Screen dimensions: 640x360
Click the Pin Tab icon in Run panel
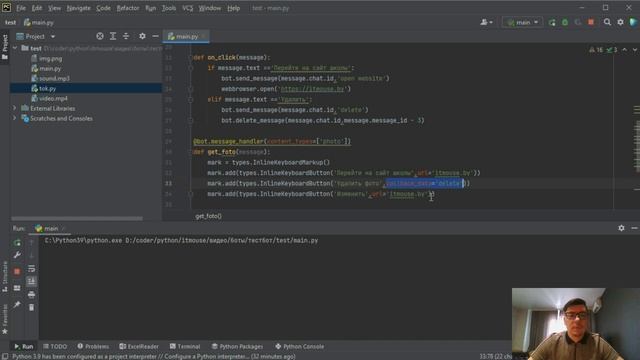pyautogui.click(x=17, y=304)
